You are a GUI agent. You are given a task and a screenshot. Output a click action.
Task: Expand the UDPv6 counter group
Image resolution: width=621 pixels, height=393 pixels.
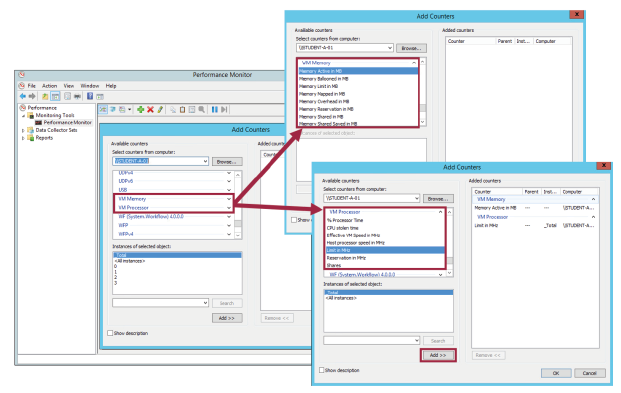[229, 181]
